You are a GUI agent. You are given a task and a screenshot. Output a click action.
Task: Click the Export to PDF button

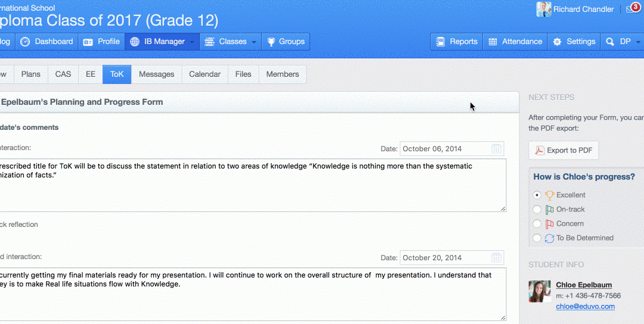pyautogui.click(x=563, y=151)
